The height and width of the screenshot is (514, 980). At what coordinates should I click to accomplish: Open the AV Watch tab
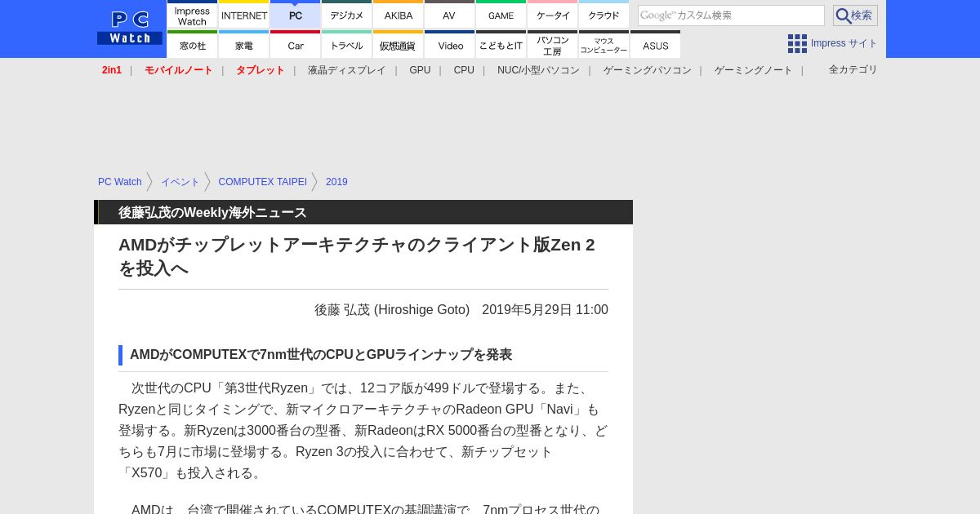[449, 15]
